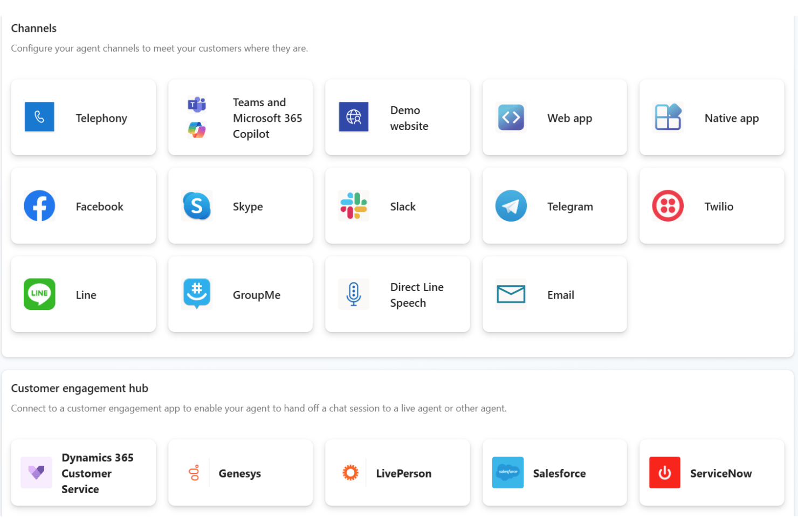The image size is (798, 532).
Task: Click the LivePerson orange gear icon
Action: tap(350, 473)
